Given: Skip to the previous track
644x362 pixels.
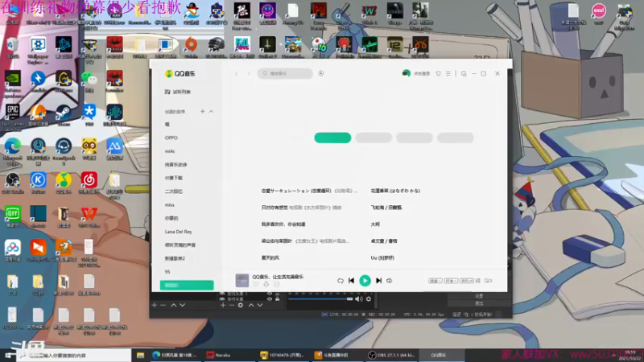Looking at the screenshot, I should tap(351, 281).
